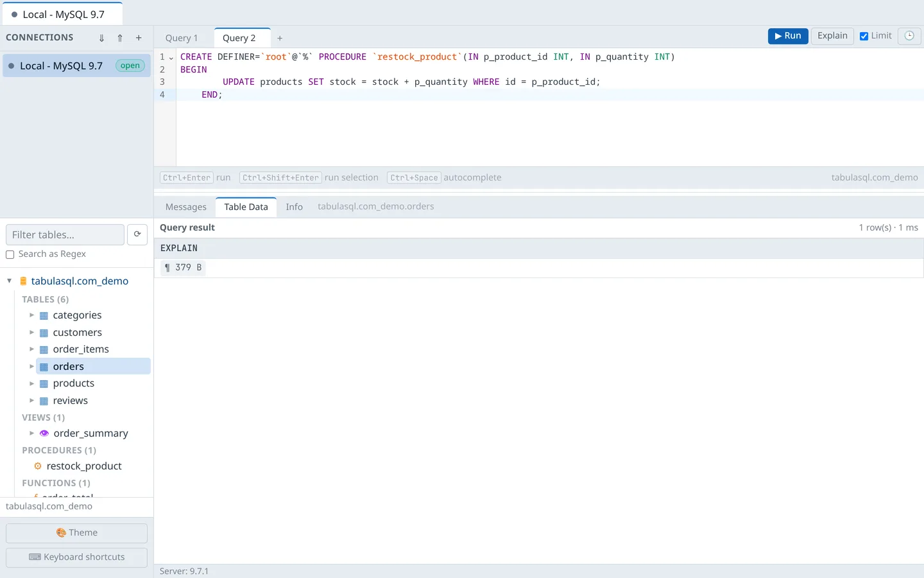Click the connection status dot for Local
This screenshot has width=924, height=578.
click(x=11, y=66)
